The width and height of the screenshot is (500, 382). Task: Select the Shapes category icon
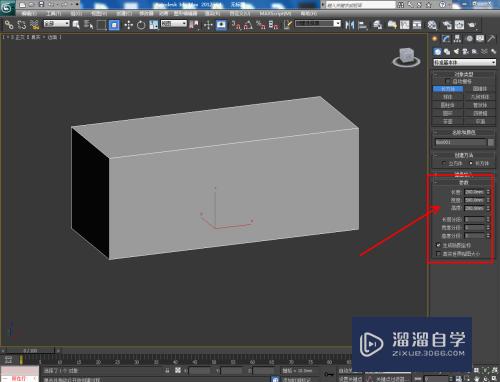pos(447,52)
